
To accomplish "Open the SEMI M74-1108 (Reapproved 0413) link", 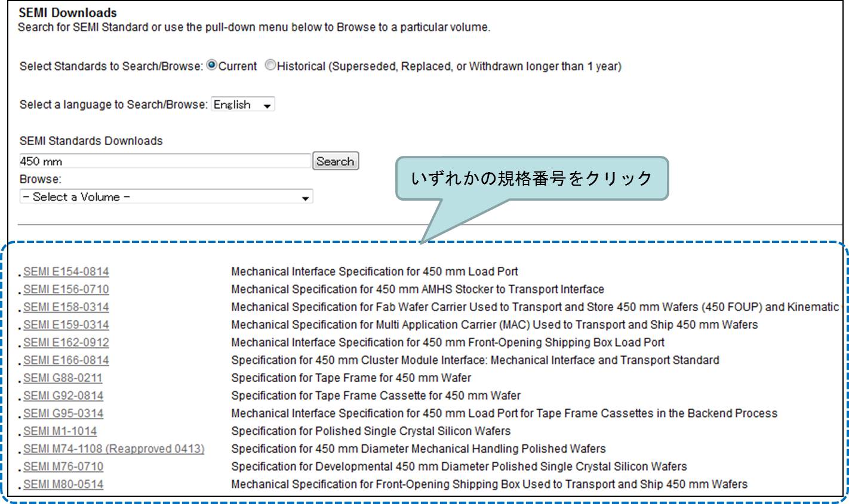I will pos(114,449).
